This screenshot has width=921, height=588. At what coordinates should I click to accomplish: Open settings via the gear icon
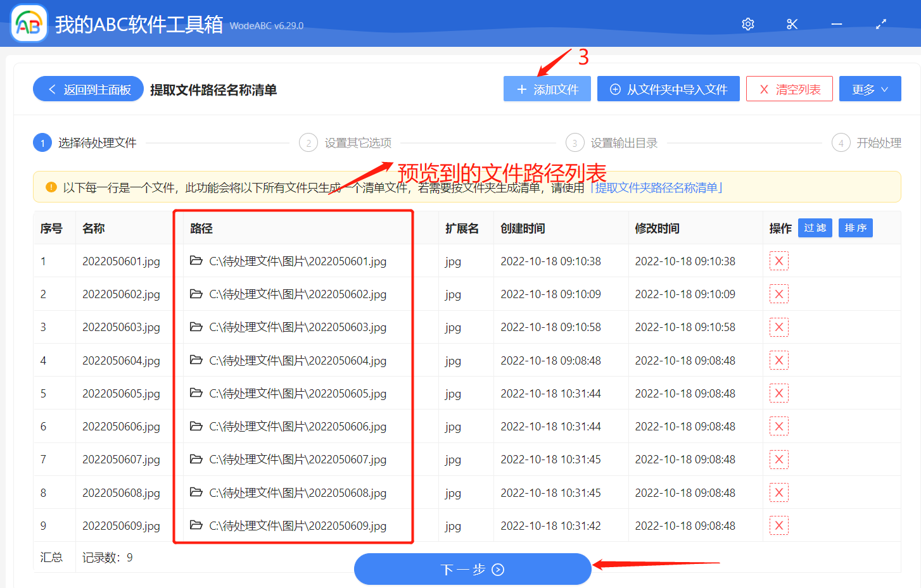pos(747,23)
